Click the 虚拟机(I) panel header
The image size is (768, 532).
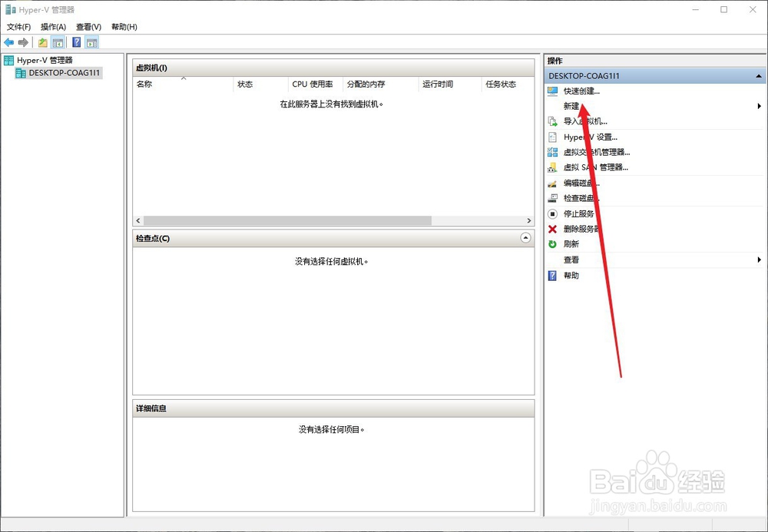(x=333, y=68)
